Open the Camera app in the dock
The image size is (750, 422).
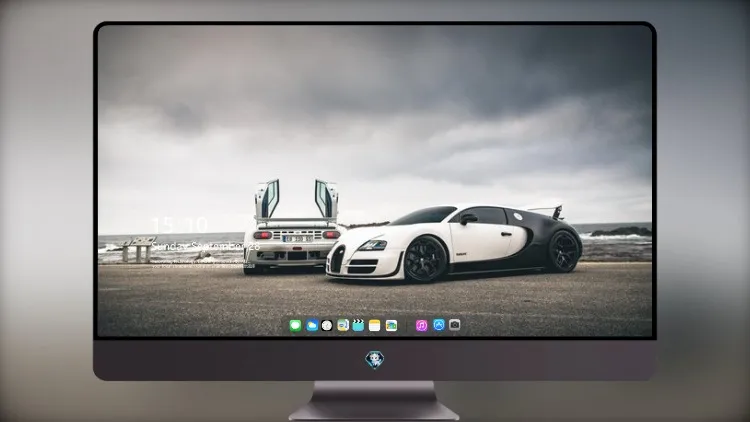(x=455, y=325)
